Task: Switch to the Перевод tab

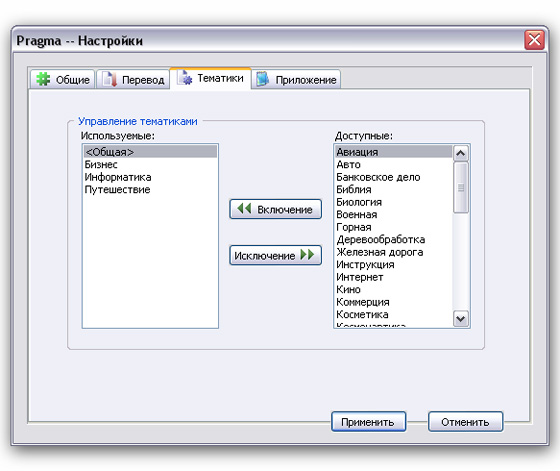Action: tap(133, 79)
